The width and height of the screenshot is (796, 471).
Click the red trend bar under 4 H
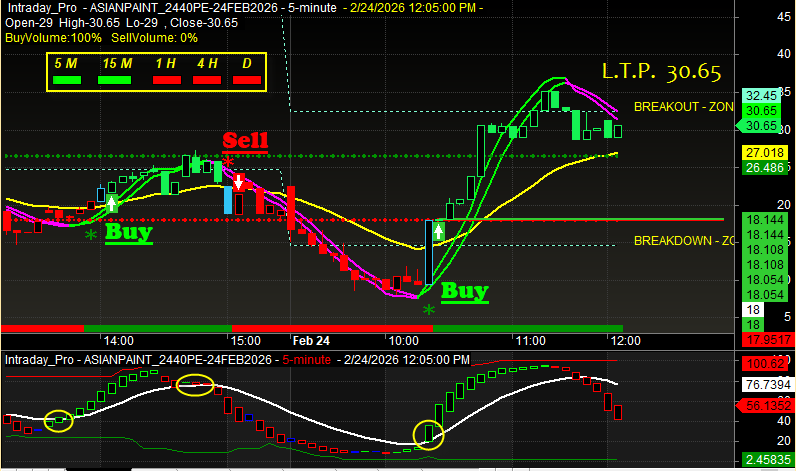point(207,80)
